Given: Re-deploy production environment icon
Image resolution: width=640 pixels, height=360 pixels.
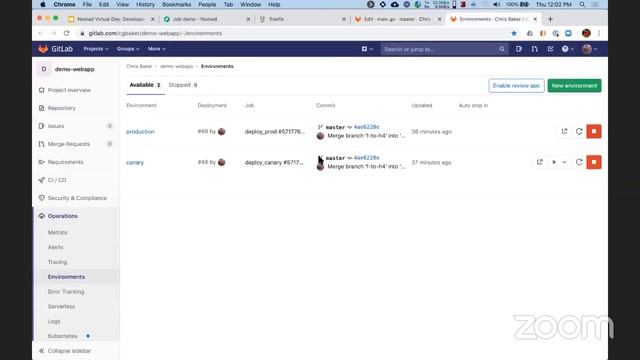Looking at the screenshot, I should pyautogui.click(x=579, y=131).
